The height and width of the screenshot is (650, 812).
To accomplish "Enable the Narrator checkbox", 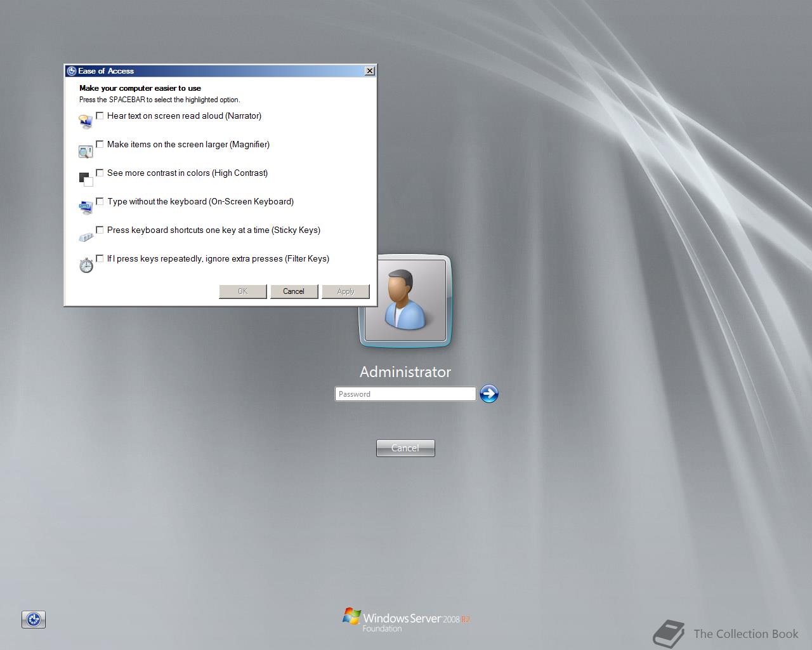I will pos(100,116).
